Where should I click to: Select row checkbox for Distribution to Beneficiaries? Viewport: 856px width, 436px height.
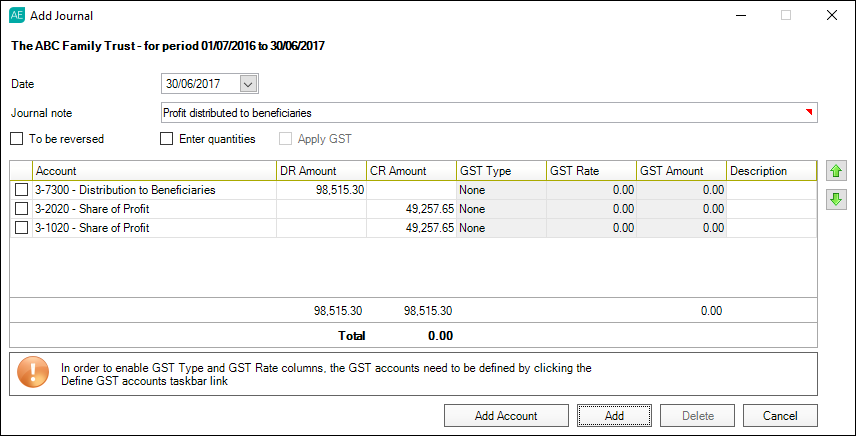[x=21, y=190]
